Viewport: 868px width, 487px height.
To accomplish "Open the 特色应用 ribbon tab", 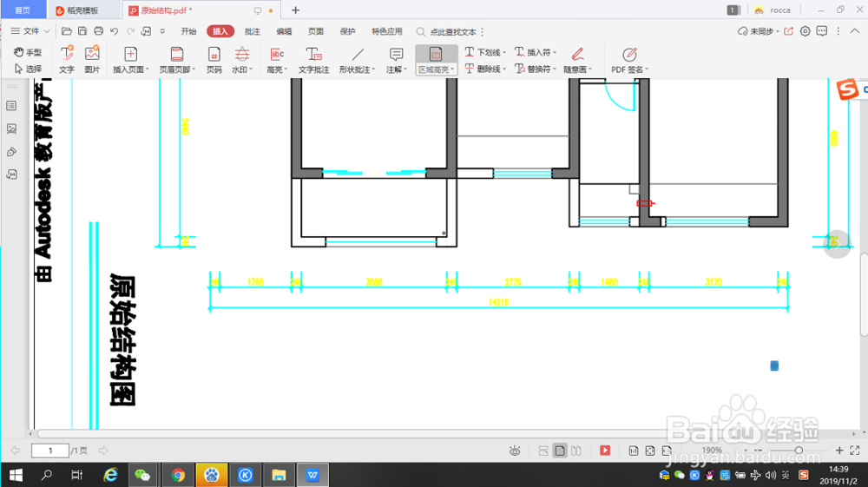I will (x=387, y=31).
